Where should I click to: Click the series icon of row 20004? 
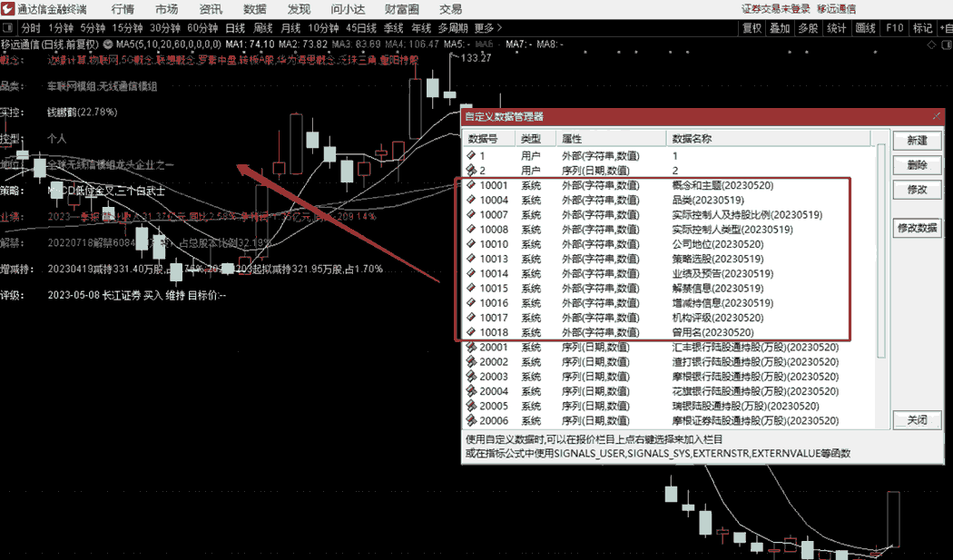coord(471,391)
